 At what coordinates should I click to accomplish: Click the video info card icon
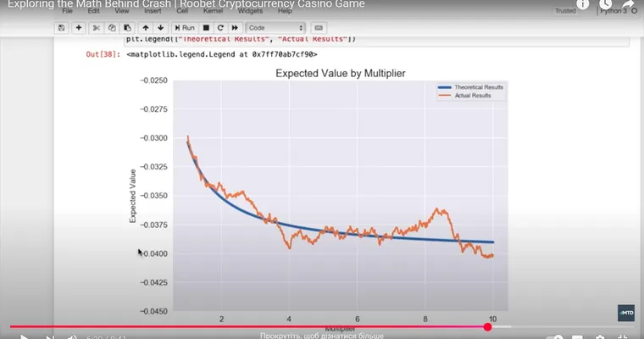pyautogui.click(x=582, y=4)
